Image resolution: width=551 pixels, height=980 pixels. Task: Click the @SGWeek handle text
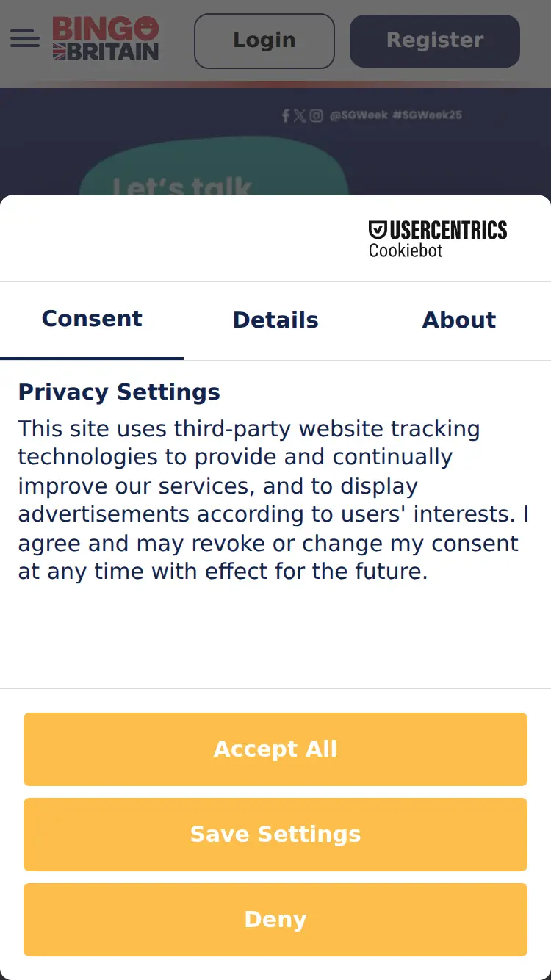tap(359, 115)
